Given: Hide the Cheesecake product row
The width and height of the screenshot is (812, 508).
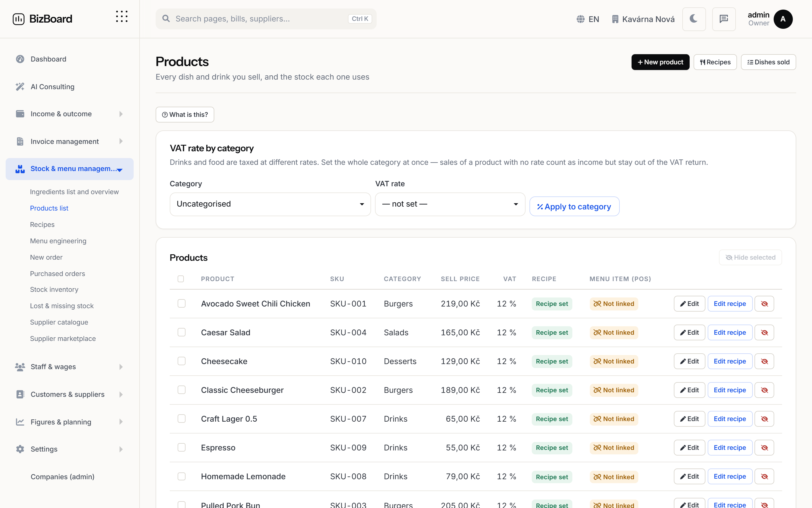Looking at the screenshot, I should click(764, 361).
